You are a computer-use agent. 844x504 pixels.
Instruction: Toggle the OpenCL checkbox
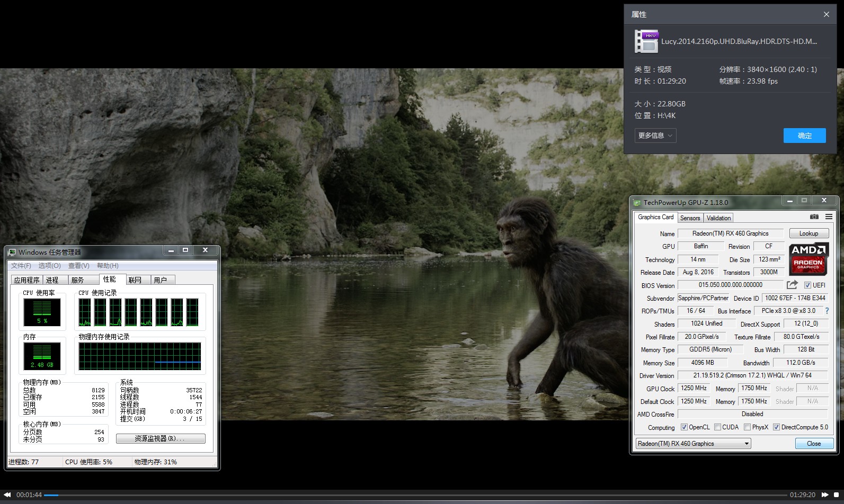684,427
